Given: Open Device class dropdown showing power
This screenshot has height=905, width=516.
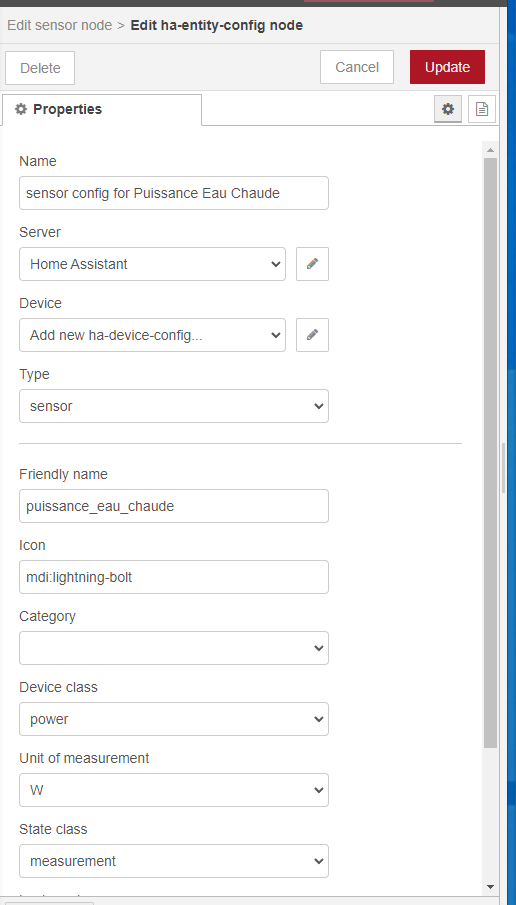Looking at the screenshot, I should point(174,719).
